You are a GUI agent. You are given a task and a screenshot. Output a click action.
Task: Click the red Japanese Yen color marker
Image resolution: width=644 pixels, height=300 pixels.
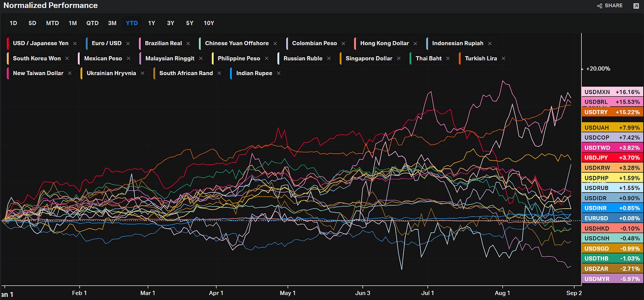(x=8, y=43)
